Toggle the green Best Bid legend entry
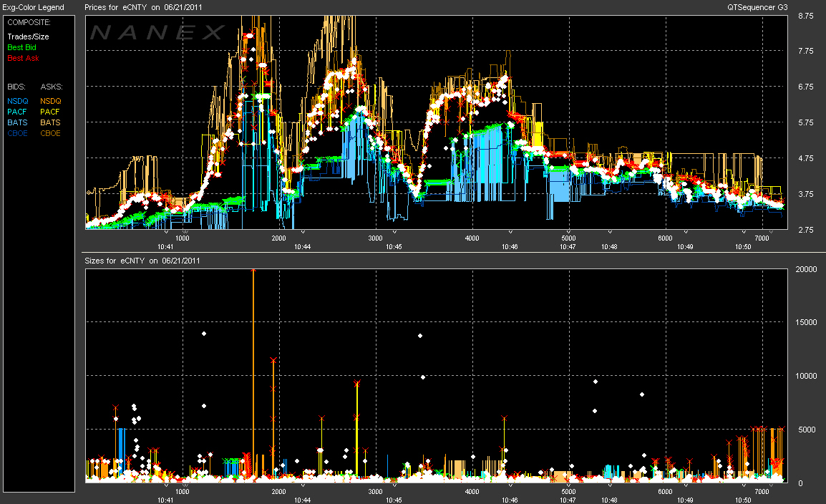The height and width of the screenshot is (504, 826). (x=21, y=47)
